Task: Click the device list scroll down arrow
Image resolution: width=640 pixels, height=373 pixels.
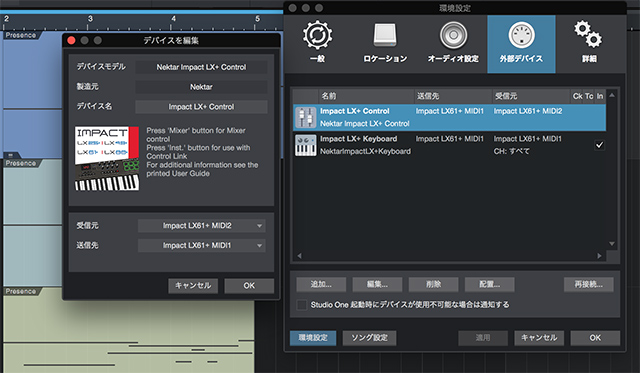Action: tap(612, 244)
